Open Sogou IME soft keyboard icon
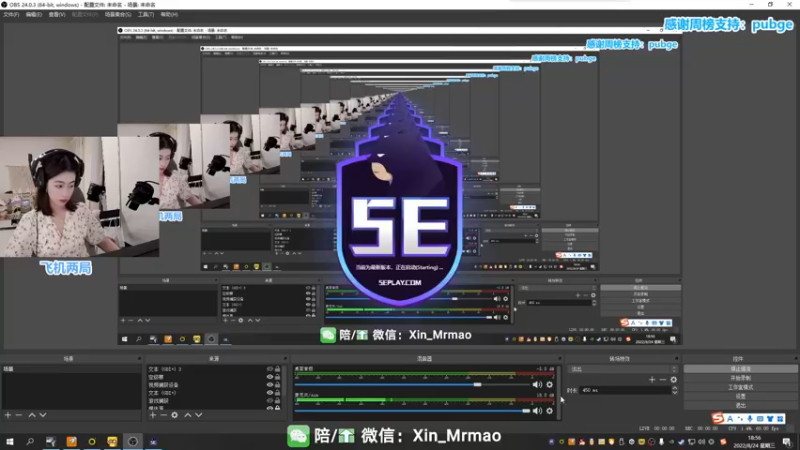Viewport: 800px width, 450px height. 760,419
